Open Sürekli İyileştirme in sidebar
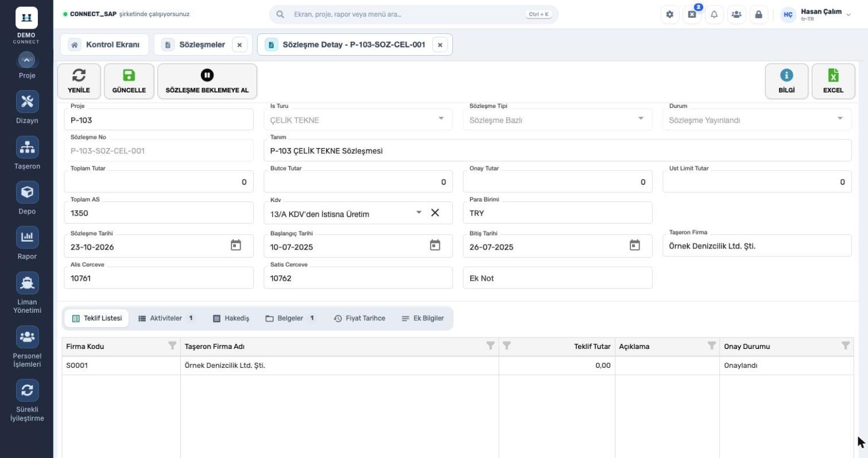The width and height of the screenshot is (868, 458). pos(27,401)
